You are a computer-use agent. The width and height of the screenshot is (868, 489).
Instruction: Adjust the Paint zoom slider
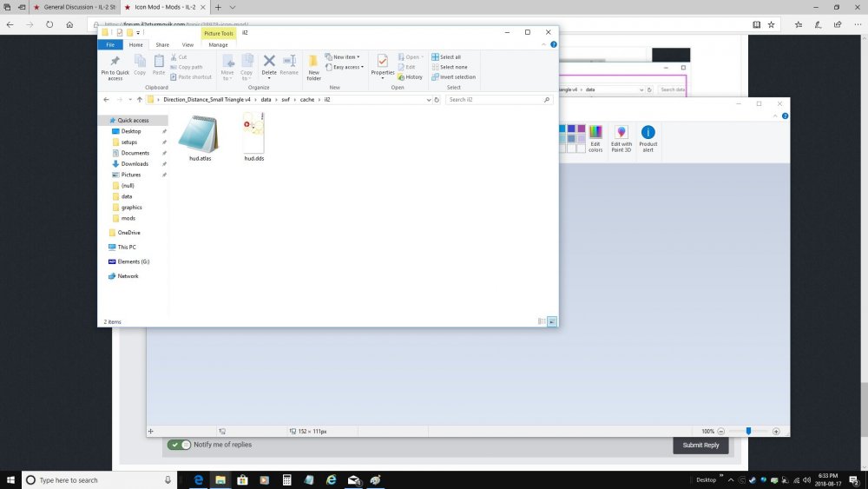pyautogui.click(x=748, y=431)
